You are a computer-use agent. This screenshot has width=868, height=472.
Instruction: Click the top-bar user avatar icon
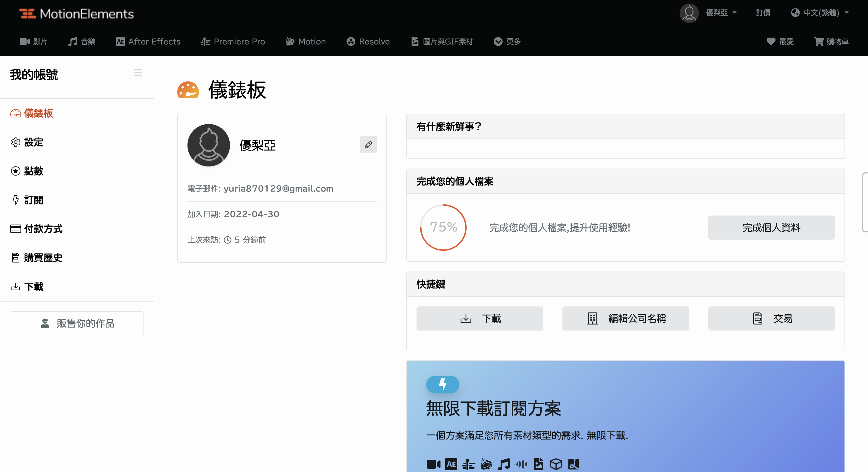coord(689,13)
